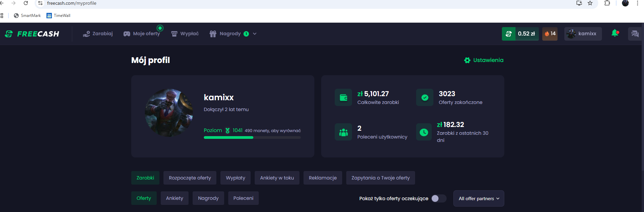Select the Ankiety filter tab
Viewport: 644px width, 212px height.
pyautogui.click(x=174, y=198)
